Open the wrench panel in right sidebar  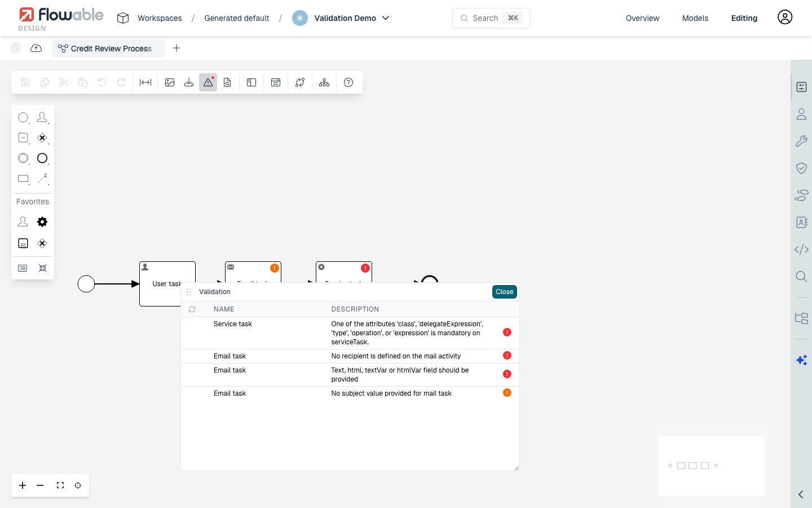coord(801,141)
